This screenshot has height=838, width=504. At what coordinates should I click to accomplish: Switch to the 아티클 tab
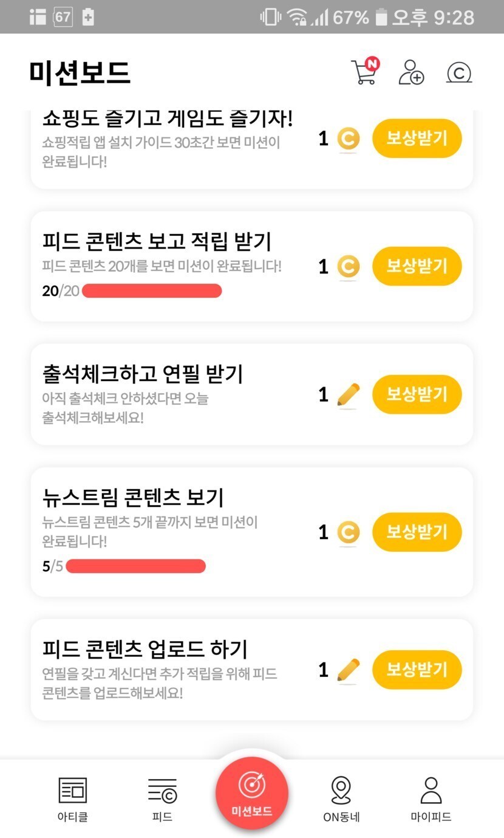[x=73, y=799]
